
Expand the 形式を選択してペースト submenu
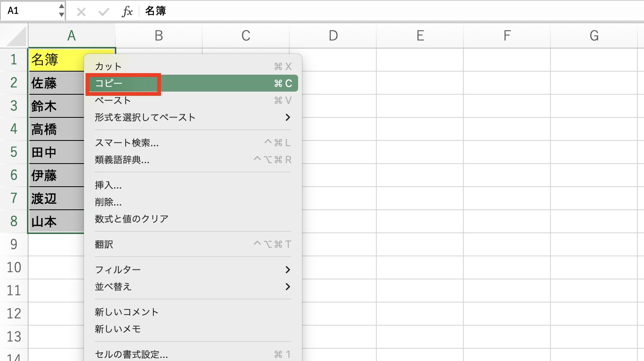tap(145, 117)
